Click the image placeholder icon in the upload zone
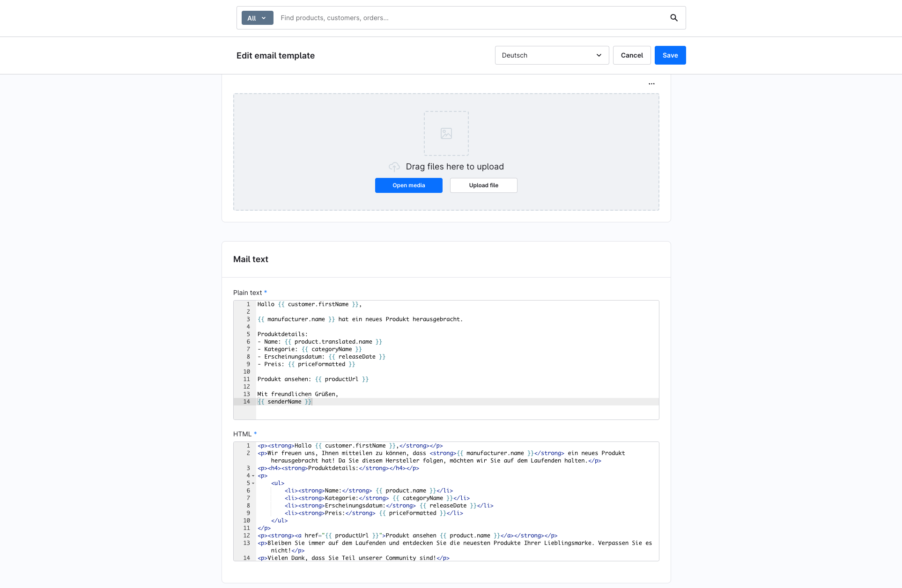The width and height of the screenshot is (902, 588). 446,133
